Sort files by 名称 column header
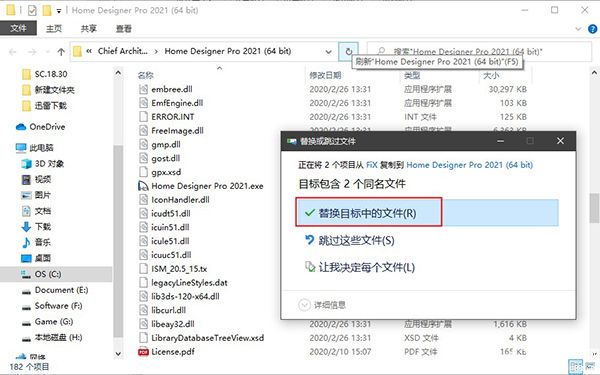 click(145, 75)
